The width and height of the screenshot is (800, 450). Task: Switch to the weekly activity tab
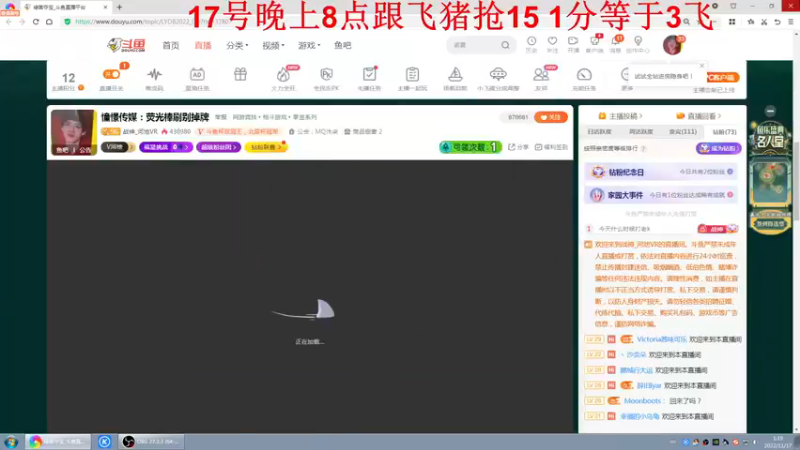641,132
